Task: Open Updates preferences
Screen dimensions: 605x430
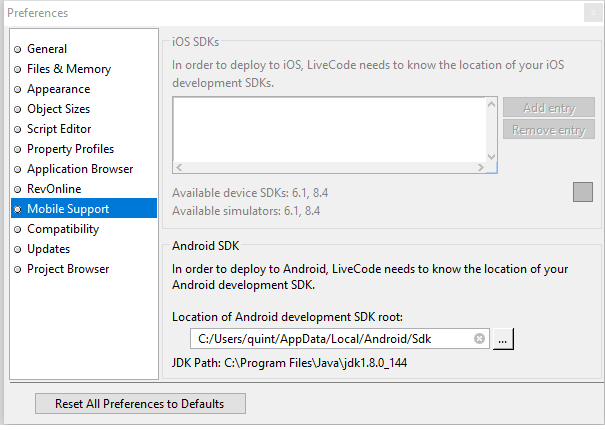Action: (48, 249)
